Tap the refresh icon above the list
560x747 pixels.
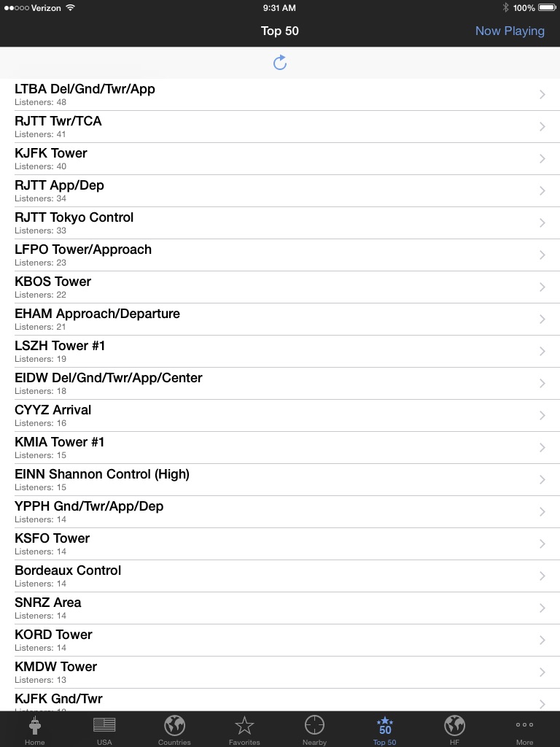pyautogui.click(x=280, y=63)
